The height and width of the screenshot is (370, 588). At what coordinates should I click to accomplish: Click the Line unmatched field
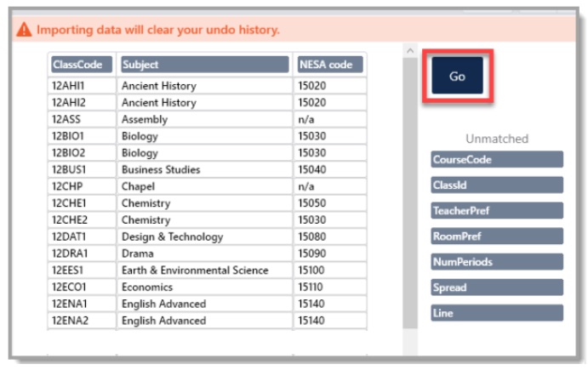point(497,313)
